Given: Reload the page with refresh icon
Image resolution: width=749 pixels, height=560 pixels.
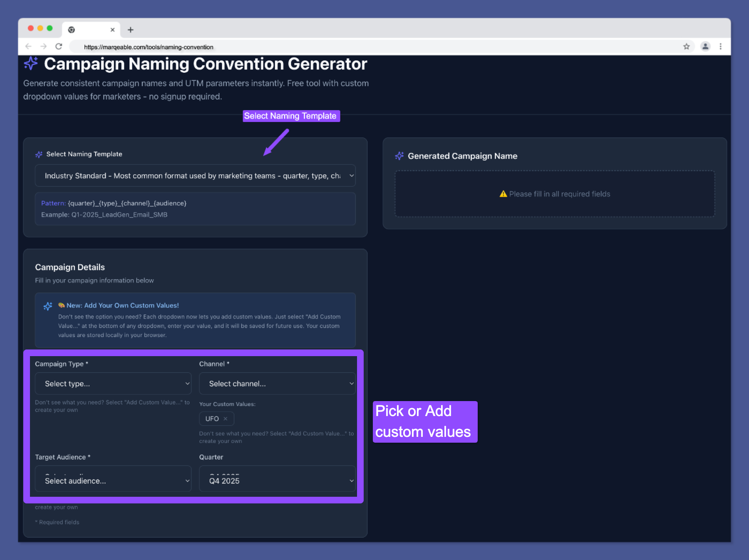Looking at the screenshot, I should (x=59, y=47).
